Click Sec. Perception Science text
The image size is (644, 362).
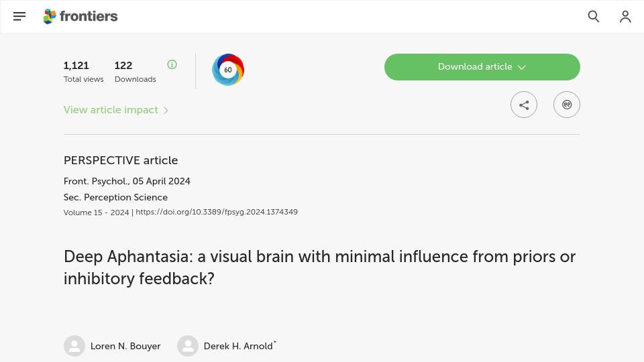[115, 197]
